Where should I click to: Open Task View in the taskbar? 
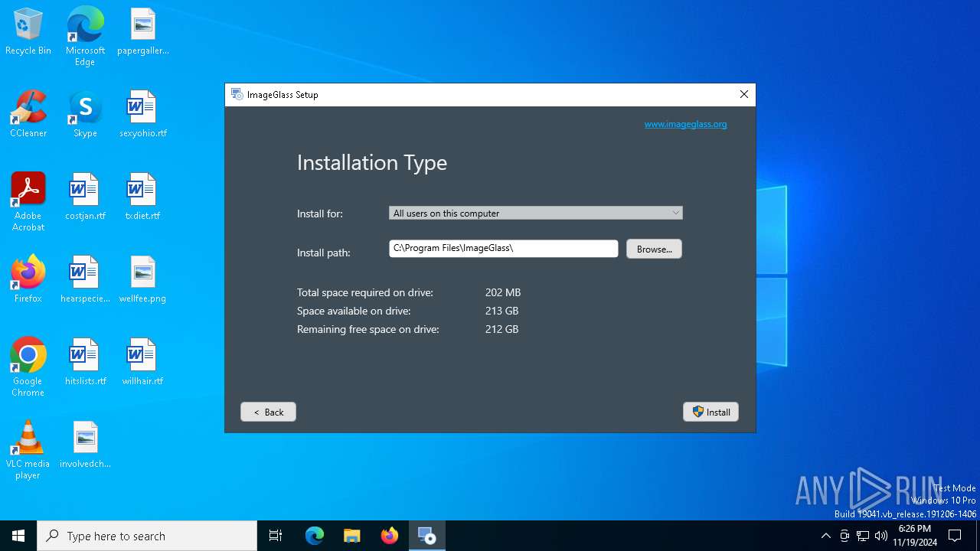276,536
